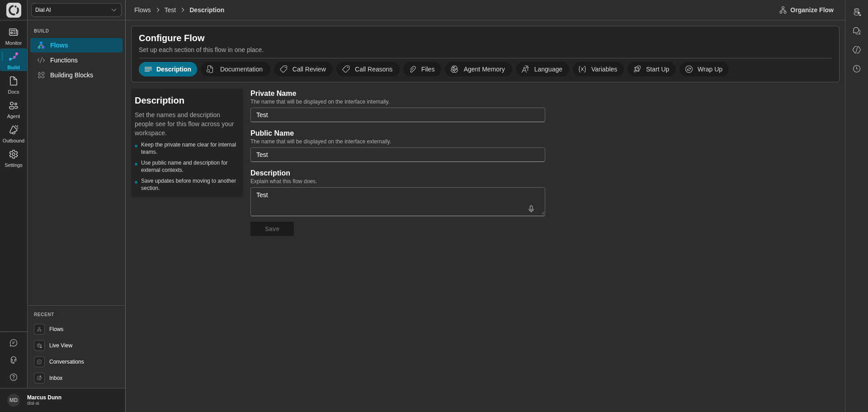Click the headset support icon

point(14,360)
